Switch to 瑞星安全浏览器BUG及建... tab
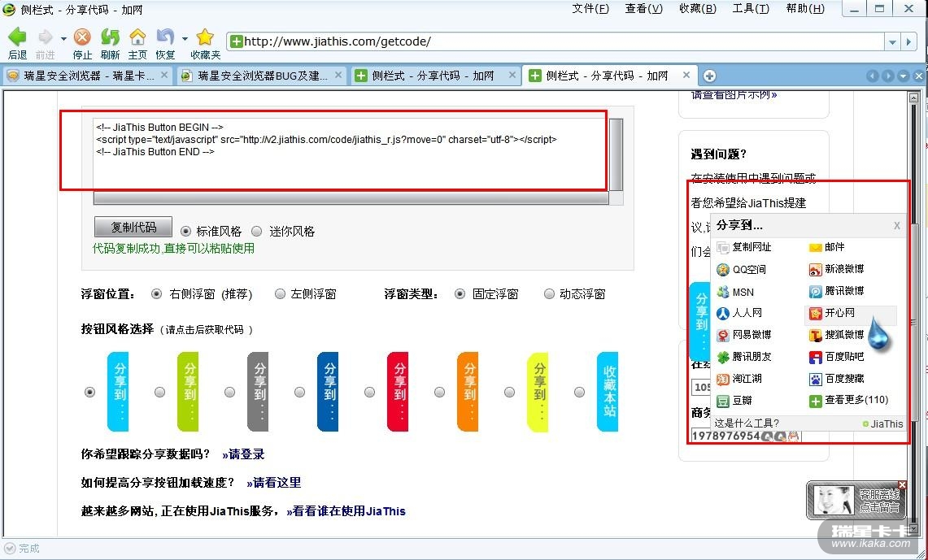 [x=260, y=76]
